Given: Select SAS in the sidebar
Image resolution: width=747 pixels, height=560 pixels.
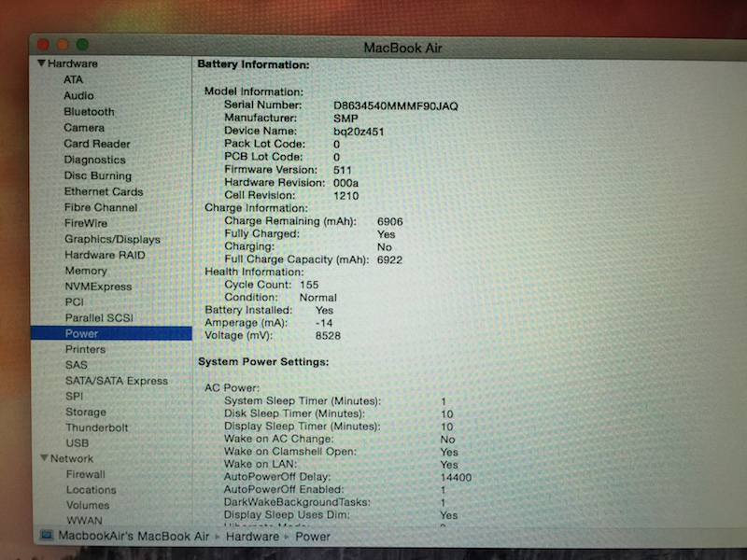Looking at the screenshot, I should pos(77,365).
